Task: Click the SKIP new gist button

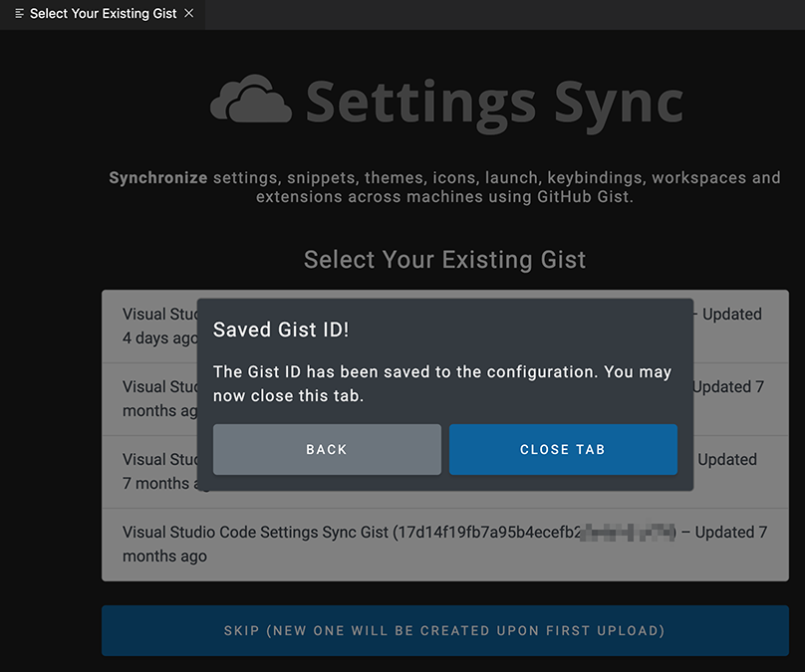Action: [x=444, y=630]
